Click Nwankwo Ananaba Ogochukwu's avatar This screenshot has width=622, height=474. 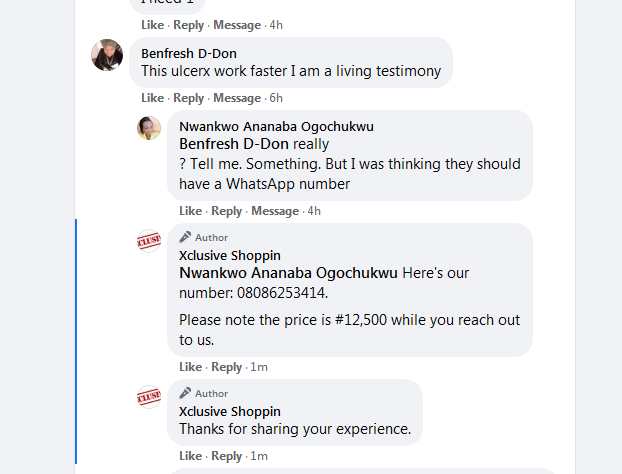[149, 128]
